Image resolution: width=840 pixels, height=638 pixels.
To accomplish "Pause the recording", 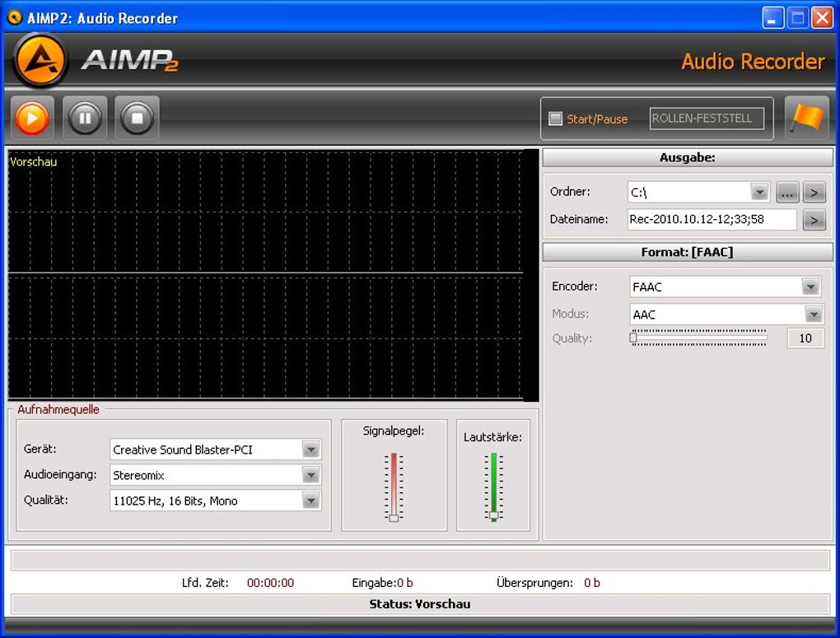I will tap(85, 118).
